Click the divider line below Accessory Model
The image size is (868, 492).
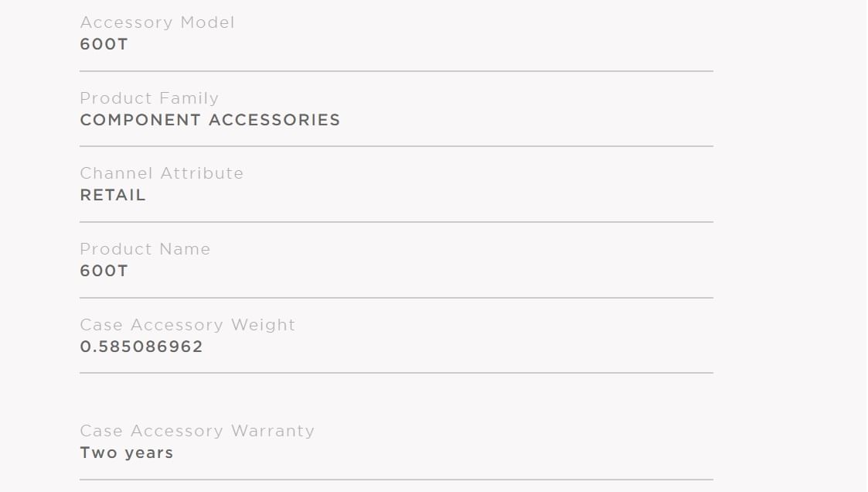click(x=397, y=71)
